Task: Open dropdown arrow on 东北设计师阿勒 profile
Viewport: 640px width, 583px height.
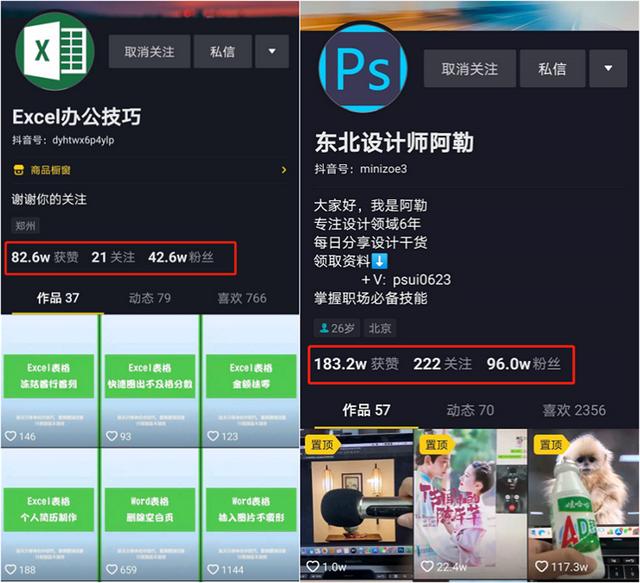Action: point(608,69)
